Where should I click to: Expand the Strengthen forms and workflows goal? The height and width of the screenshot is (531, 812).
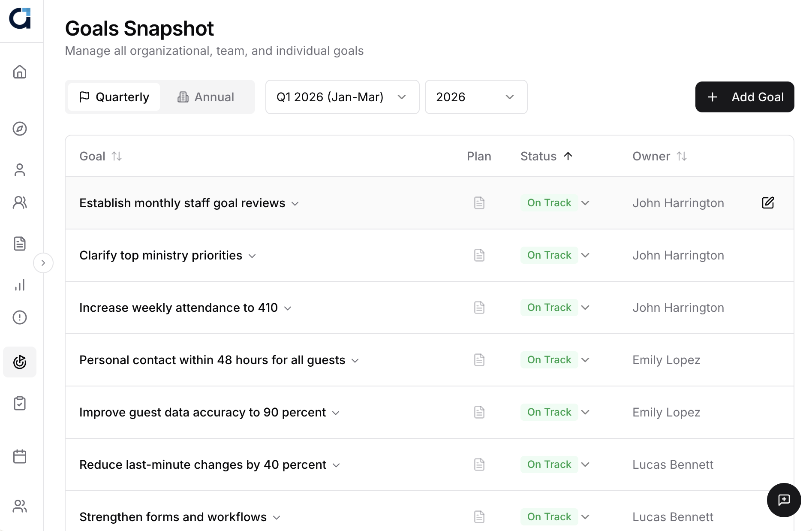(x=277, y=518)
